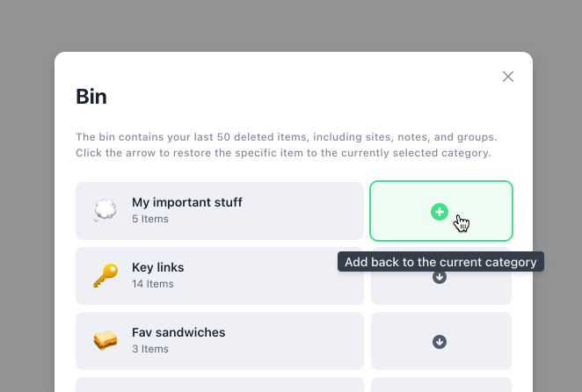Screen dimensions: 582x392
Task: Click the partially visible restore cell at the bottom
Action: tap(441, 385)
